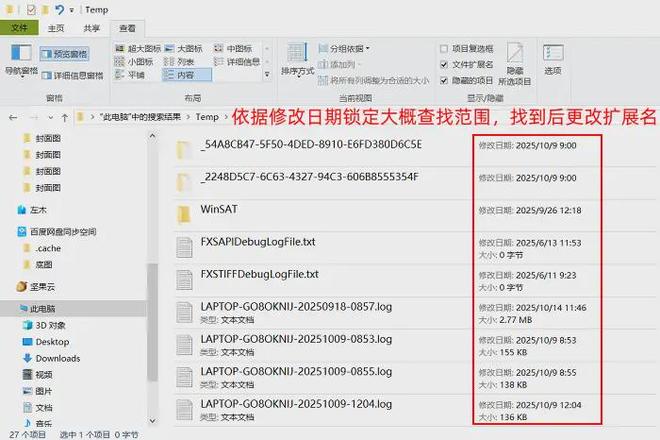The width and height of the screenshot is (660, 440).
Task: Expand the layout gallery more arrow
Action: (x=267, y=75)
